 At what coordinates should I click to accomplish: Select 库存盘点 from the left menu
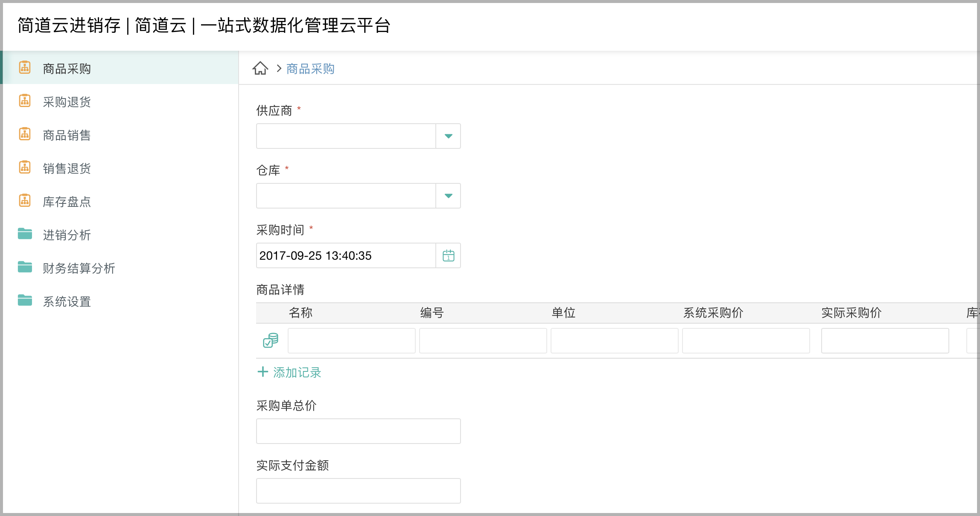[67, 202]
